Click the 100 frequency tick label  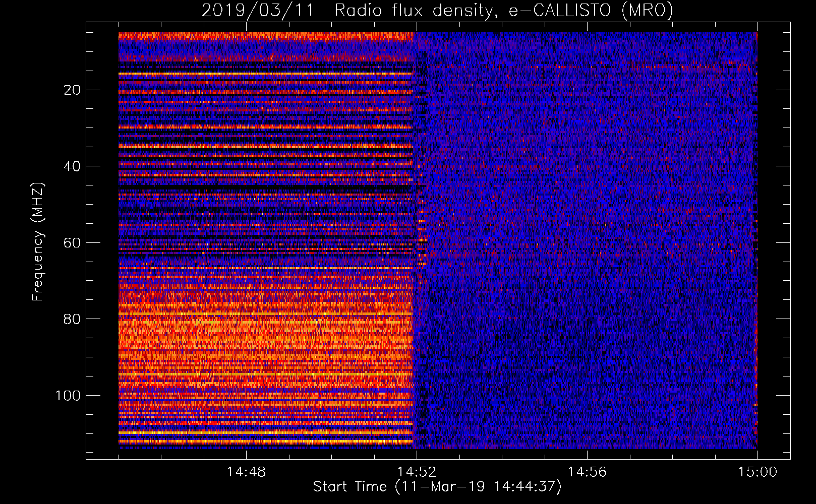click(x=68, y=396)
